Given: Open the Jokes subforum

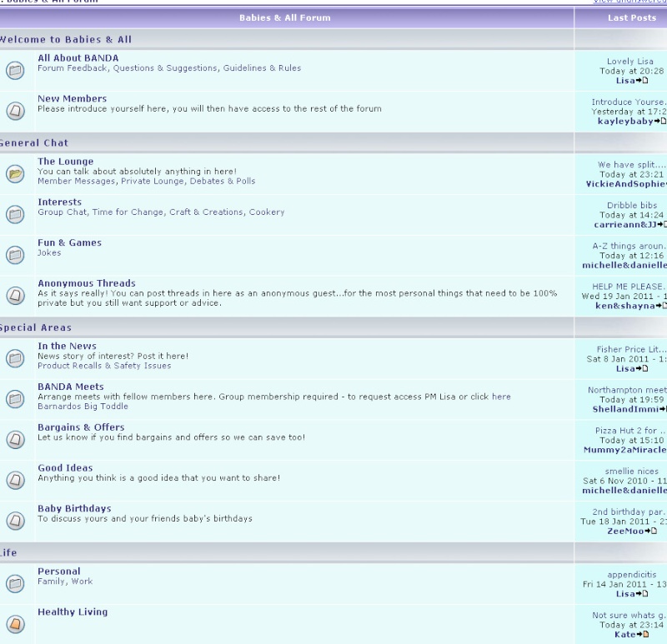Looking at the screenshot, I should (49, 252).
